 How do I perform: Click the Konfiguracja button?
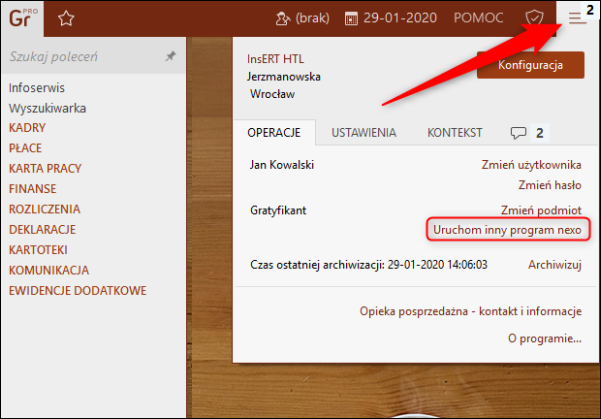[530, 65]
